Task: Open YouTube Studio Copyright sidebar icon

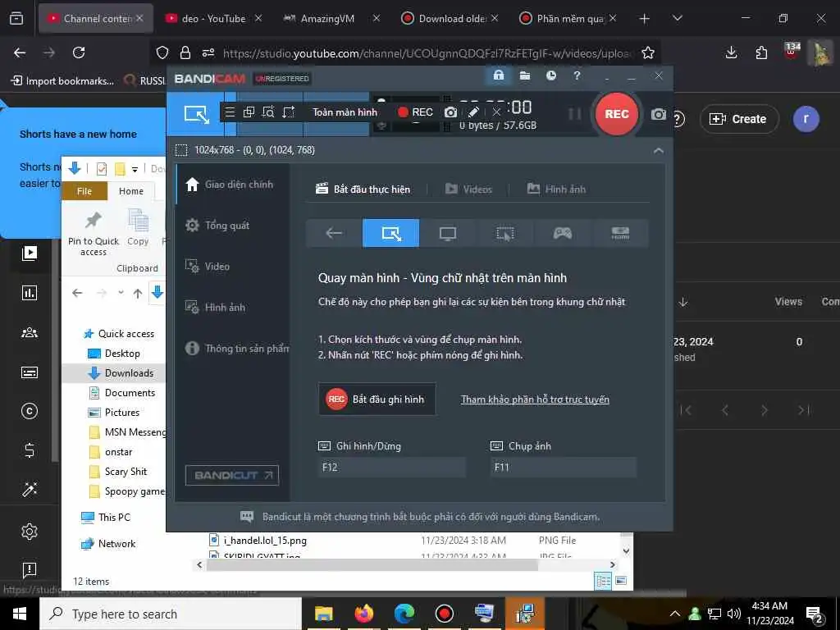Action: tap(30, 412)
